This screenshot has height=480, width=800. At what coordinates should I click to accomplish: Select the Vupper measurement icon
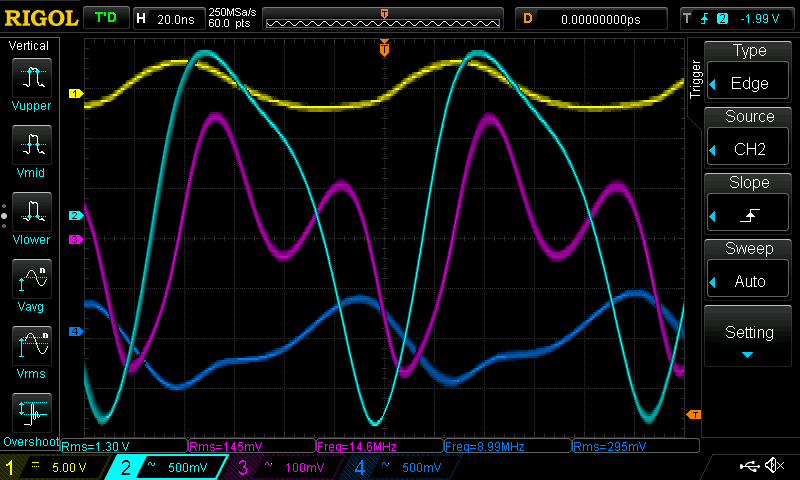coord(32,78)
